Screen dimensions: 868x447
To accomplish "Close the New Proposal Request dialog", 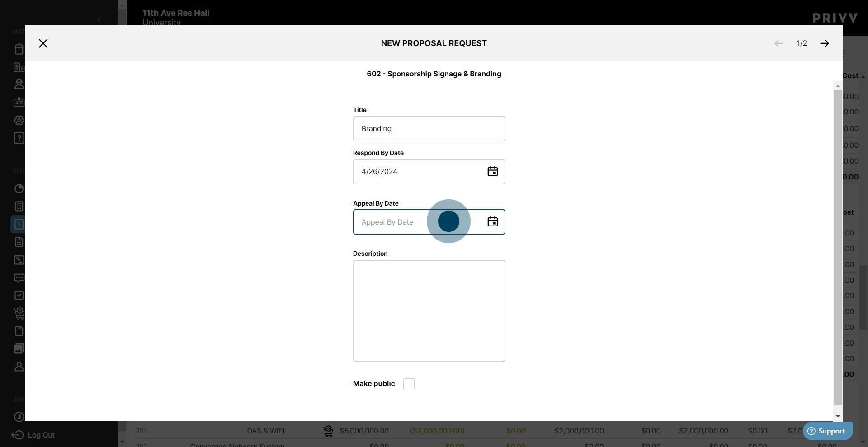I will click(x=43, y=43).
